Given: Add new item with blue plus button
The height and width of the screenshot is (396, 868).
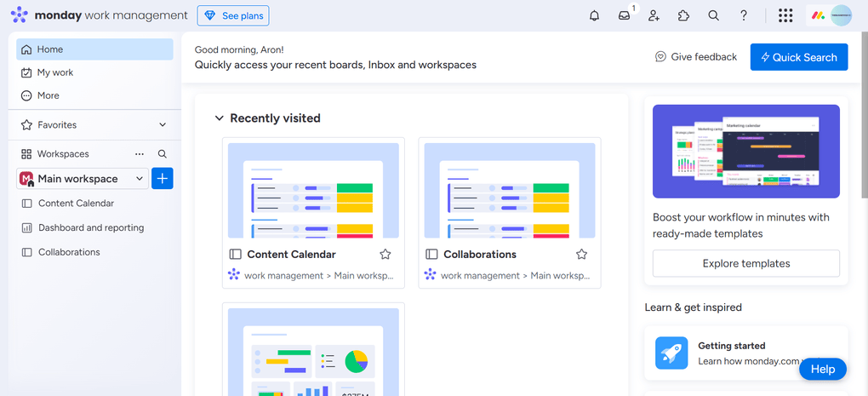Looking at the screenshot, I should tap(162, 179).
